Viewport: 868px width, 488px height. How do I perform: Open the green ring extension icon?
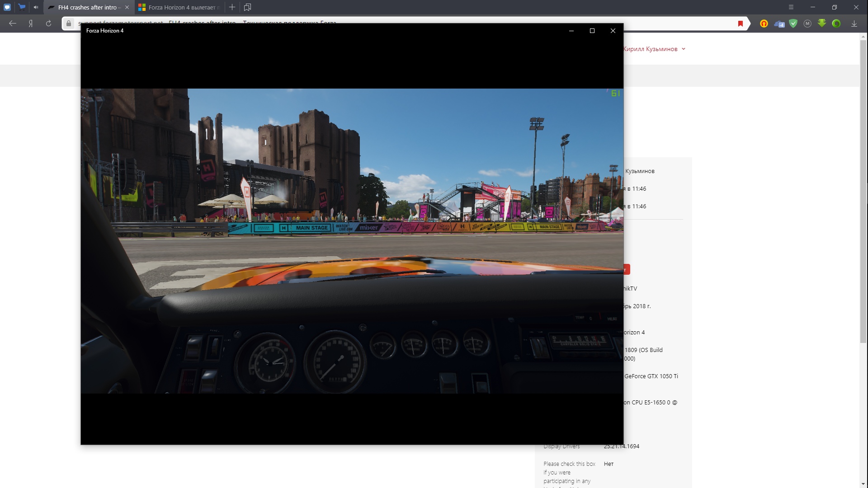[x=836, y=23]
